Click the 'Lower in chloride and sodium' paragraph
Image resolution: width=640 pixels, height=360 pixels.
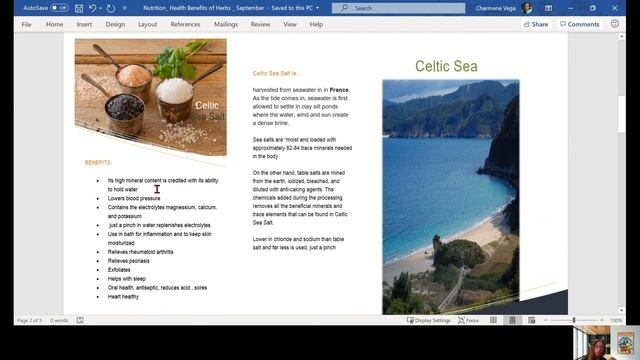point(298,243)
